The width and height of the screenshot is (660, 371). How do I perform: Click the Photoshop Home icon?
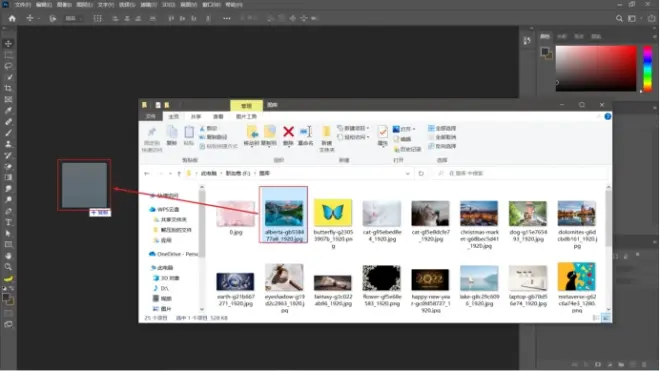(12, 19)
